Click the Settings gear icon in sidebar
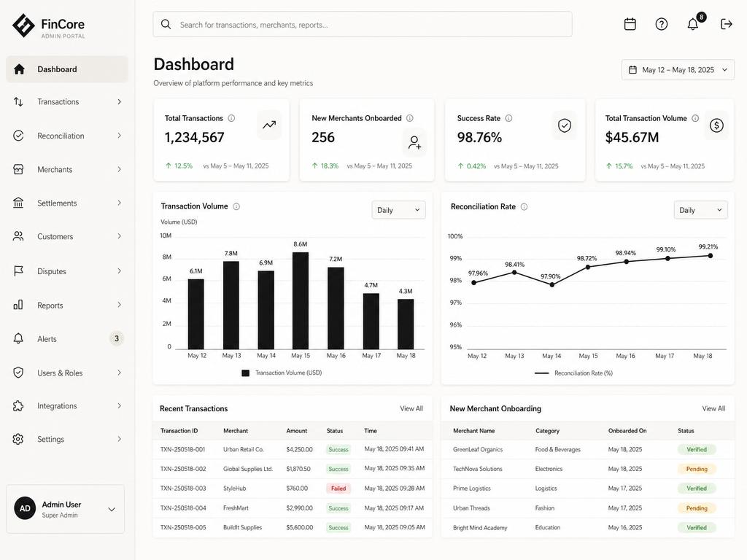 coord(18,439)
